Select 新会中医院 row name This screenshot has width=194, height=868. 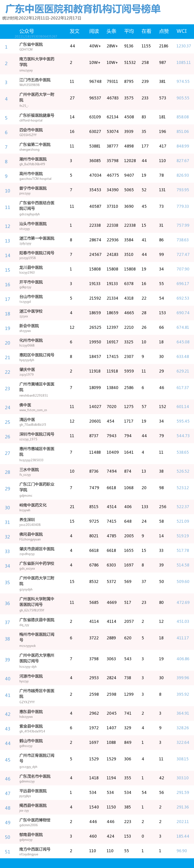(x=29, y=326)
